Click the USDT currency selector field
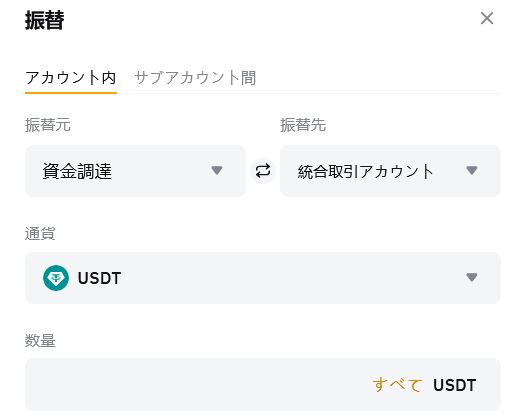This screenshot has width=509, height=418. pos(263,278)
